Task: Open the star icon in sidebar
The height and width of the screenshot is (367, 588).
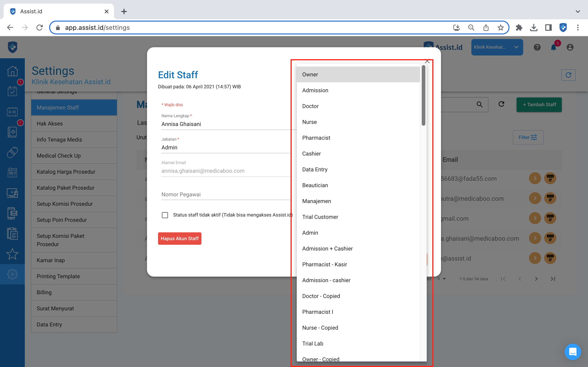Action: pos(12,254)
